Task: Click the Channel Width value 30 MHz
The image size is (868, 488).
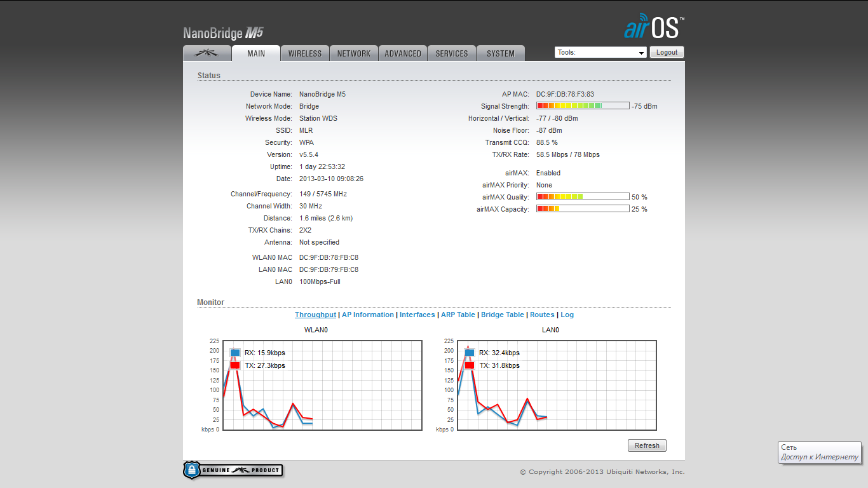Action: click(311, 206)
